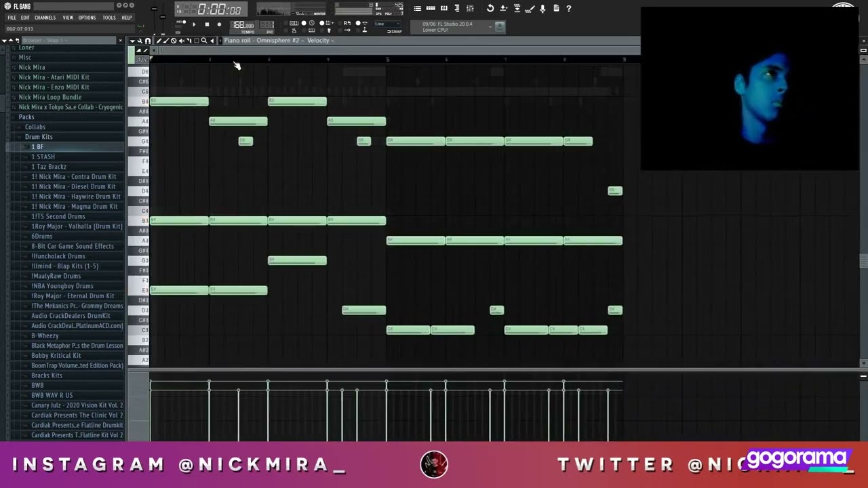Open the Playlist view icon
The image size is (868, 488).
click(418, 8)
